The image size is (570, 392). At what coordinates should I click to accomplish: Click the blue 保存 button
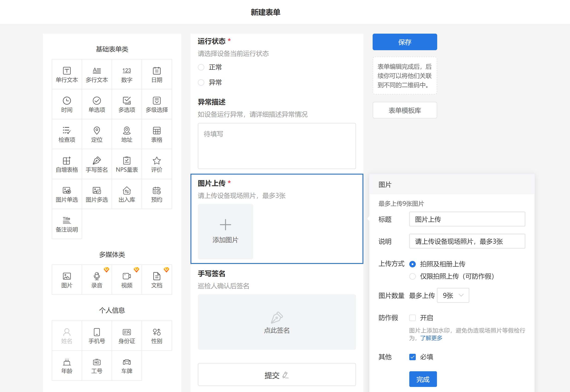pos(404,42)
